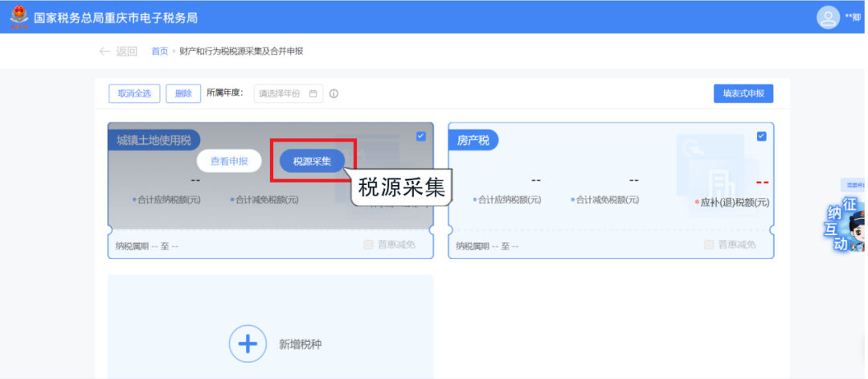The width and height of the screenshot is (868, 379).
Task: Go to 首页 breadcrumb link
Action: click(x=159, y=51)
